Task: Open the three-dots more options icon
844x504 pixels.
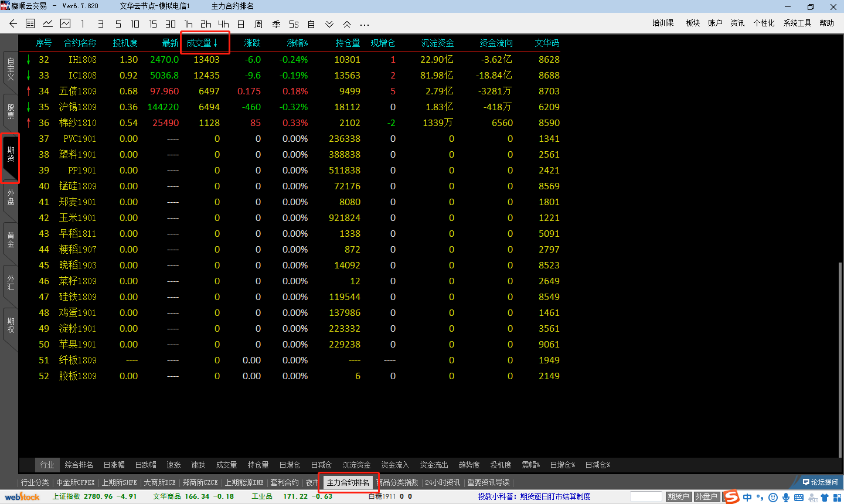Action: 365,25
